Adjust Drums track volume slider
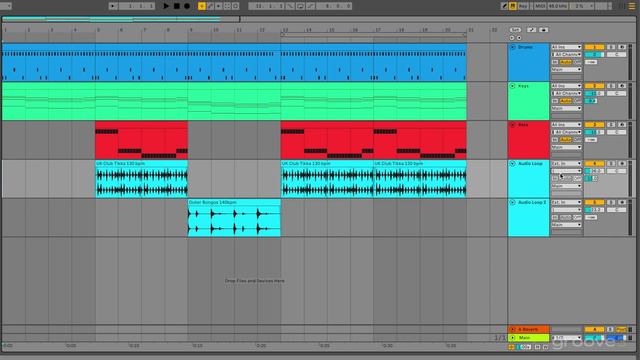 pyautogui.click(x=594, y=54)
